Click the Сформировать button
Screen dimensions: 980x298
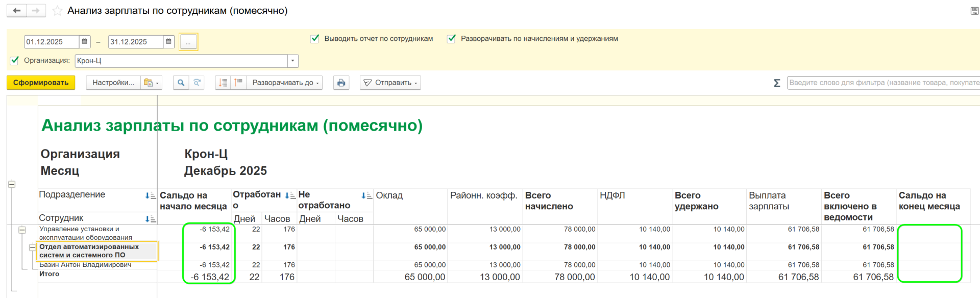[41, 83]
